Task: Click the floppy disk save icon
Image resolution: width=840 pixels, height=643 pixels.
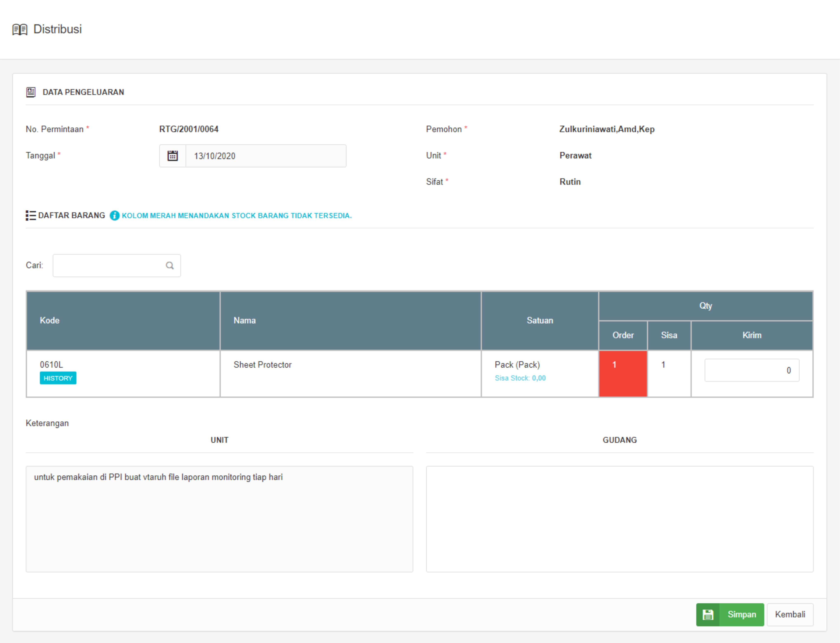Action: [x=708, y=614]
